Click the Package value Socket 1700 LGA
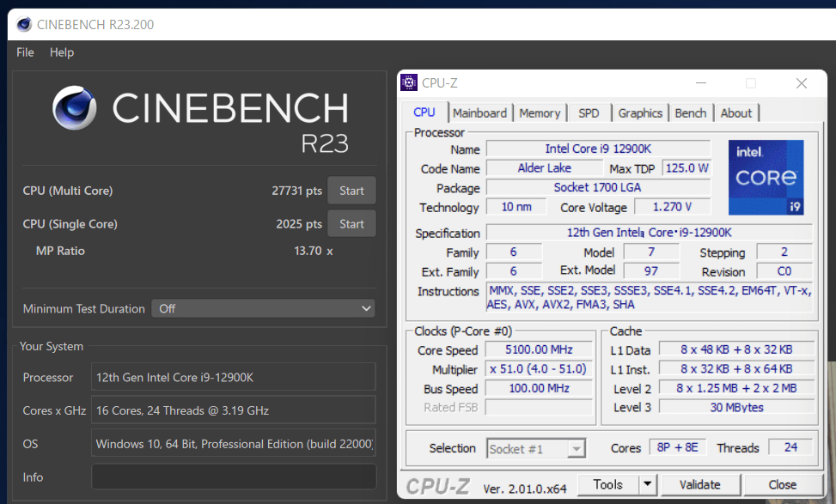 tap(598, 187)
